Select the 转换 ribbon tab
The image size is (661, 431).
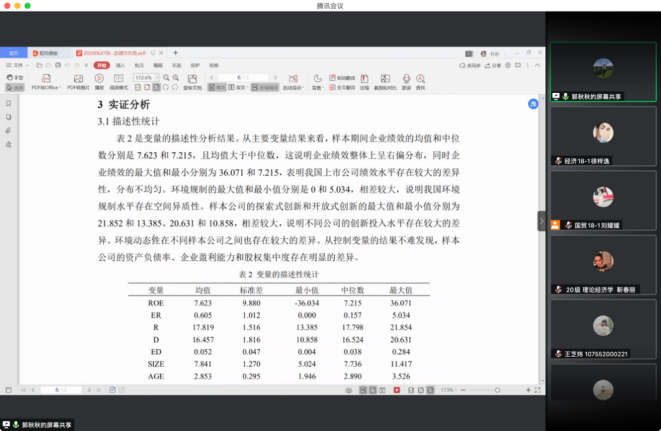pyautogui.click(x=214, y=65)
